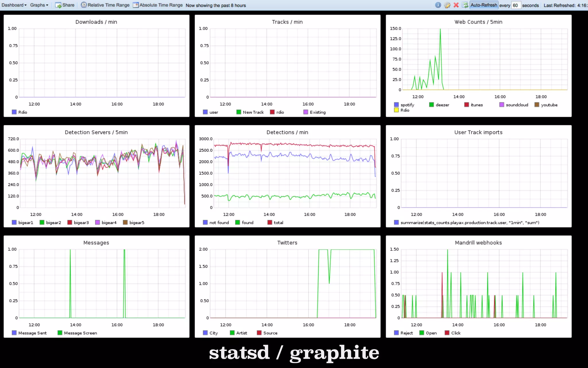Click the Relative Time Range label
The width and height of the screenshot is (588, 368).
[109, 5]
